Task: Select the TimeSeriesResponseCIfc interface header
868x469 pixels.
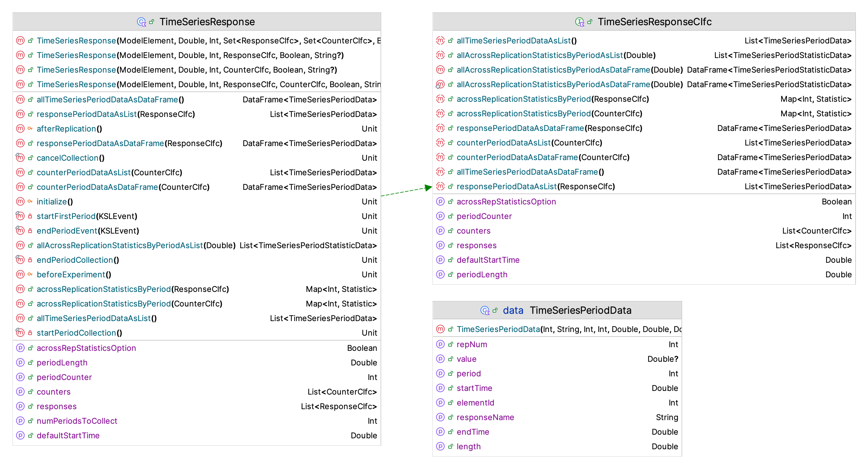Action: pyautogui.click(x=644, y=22)
